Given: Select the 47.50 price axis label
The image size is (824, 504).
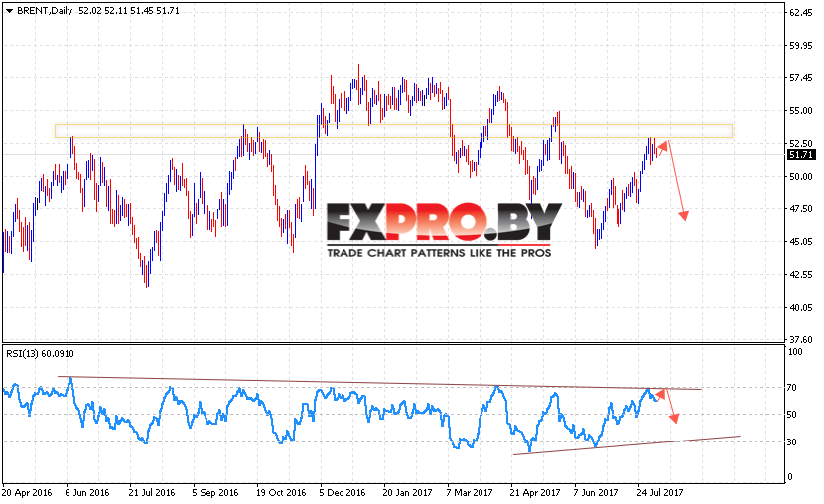Looking at the screenshot, I should [801, 209].
